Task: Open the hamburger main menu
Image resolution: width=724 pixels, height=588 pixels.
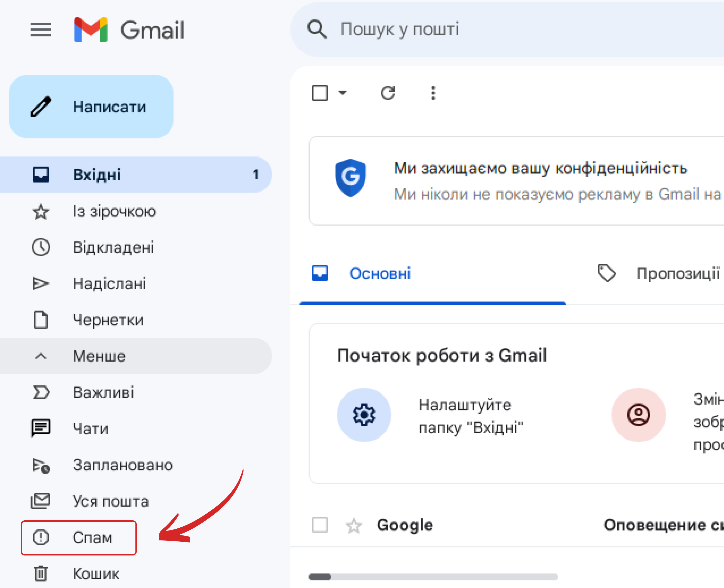Action: point(41,29)
